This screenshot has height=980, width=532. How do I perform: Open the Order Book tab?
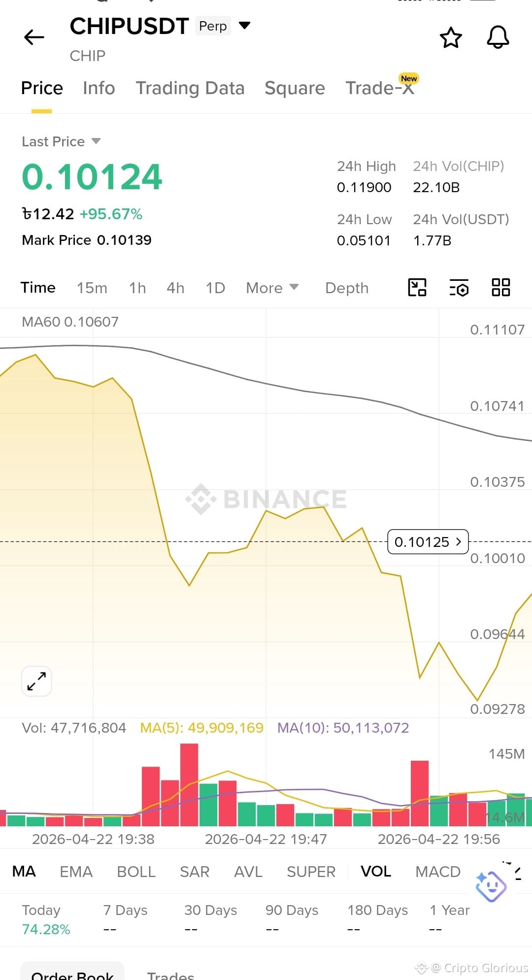pos(72,973)
